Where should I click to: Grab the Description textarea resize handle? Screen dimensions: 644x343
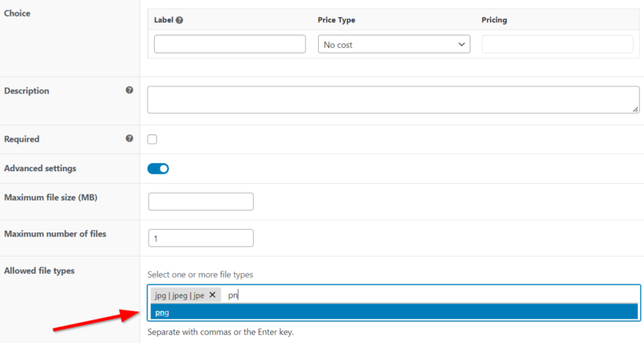point(635,109)
